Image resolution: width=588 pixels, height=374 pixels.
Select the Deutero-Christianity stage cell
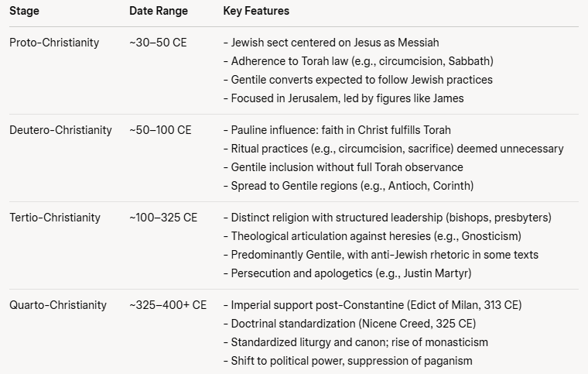60,130
